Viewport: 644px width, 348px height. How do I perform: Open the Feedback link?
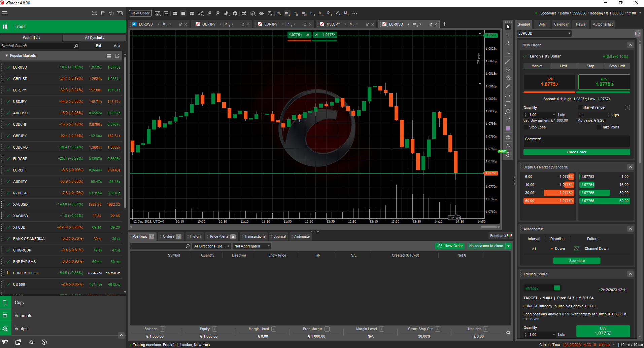(x=501, y=236)
